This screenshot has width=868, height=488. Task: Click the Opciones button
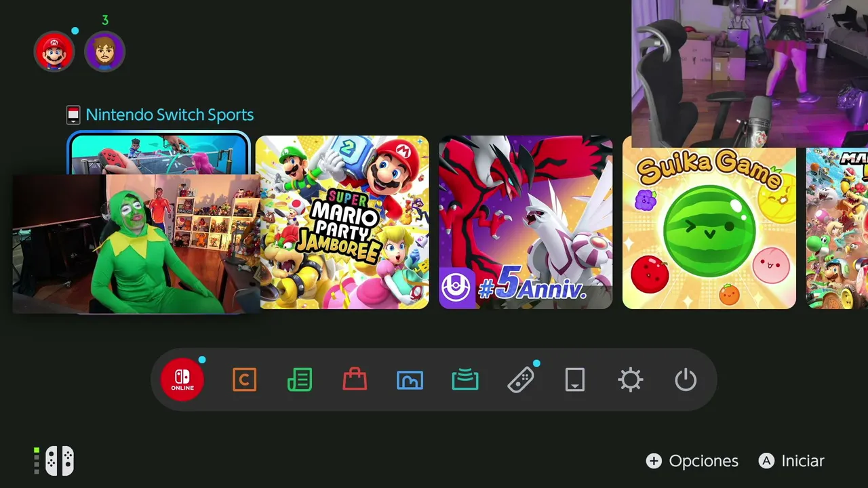click(x=692, y=461)
